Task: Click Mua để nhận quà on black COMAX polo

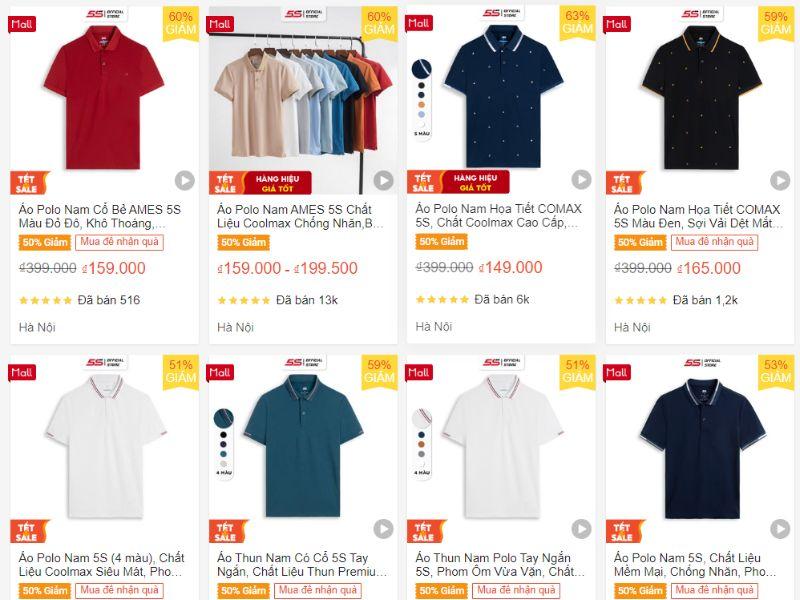Action: [714, 242]
